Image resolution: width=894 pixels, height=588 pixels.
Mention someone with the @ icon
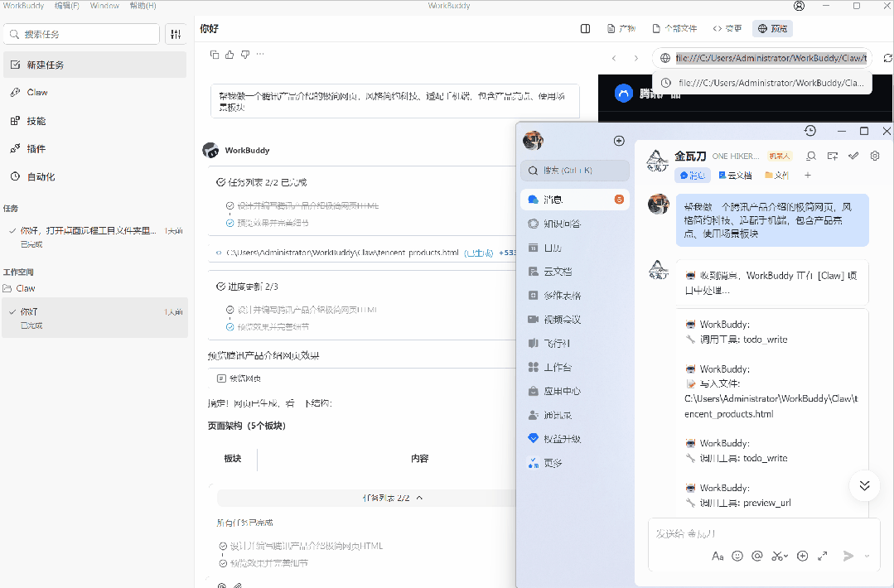(757, 556)
